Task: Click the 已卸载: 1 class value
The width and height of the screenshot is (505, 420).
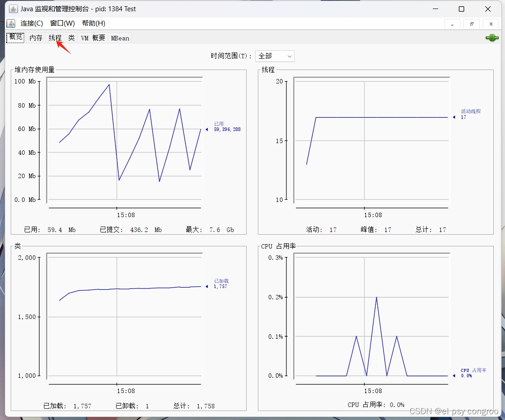Action: pyautogui.click(x=132, y=406)
